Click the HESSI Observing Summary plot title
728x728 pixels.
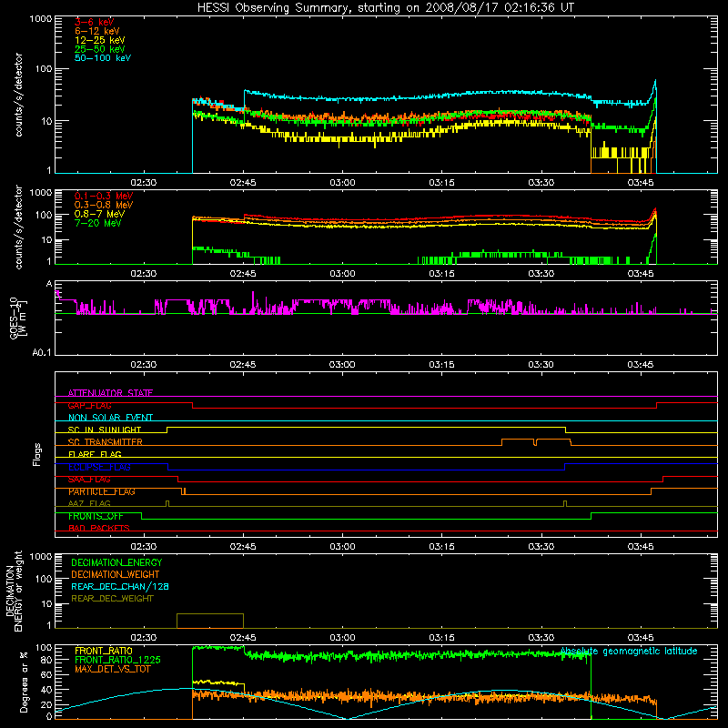coord(386,8)
